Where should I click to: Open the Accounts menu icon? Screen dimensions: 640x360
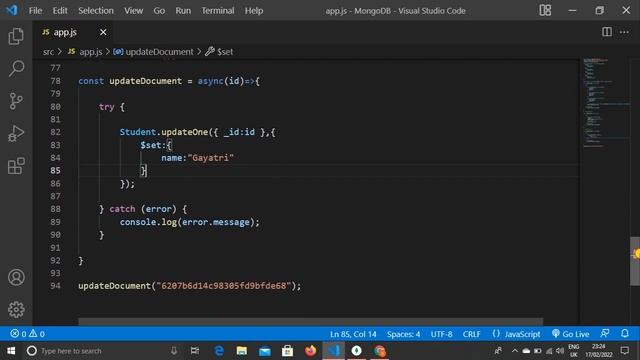tap(16, 277)
